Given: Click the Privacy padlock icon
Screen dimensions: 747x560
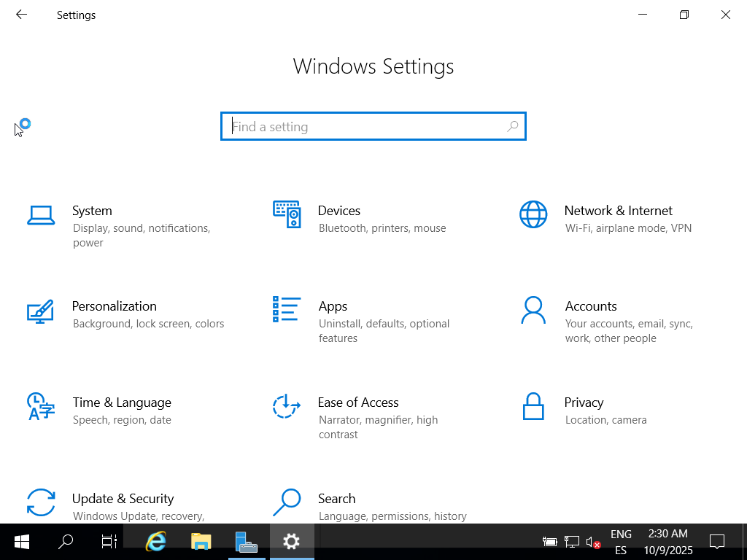Looking at the screenshot, I should (533, 406).
